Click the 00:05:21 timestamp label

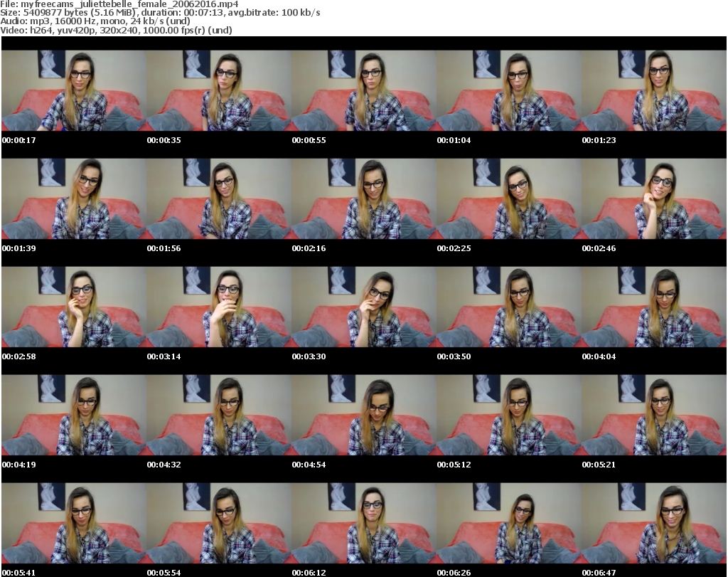tap(599, 465)
